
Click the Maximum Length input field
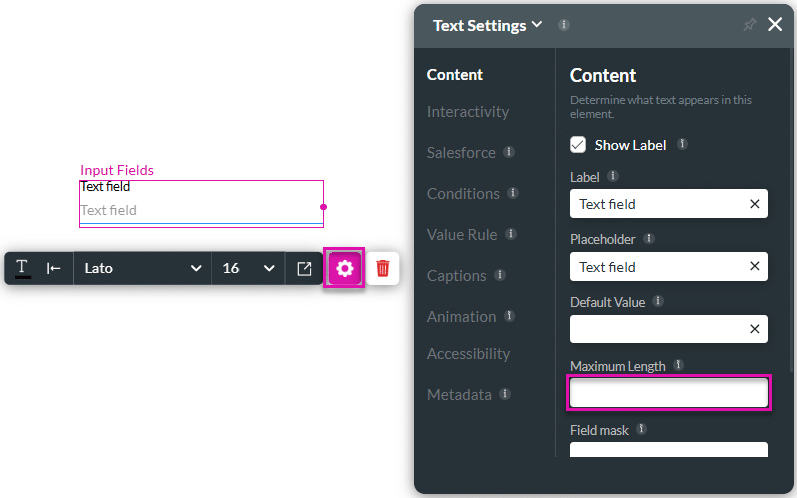(x=668, y=393)
